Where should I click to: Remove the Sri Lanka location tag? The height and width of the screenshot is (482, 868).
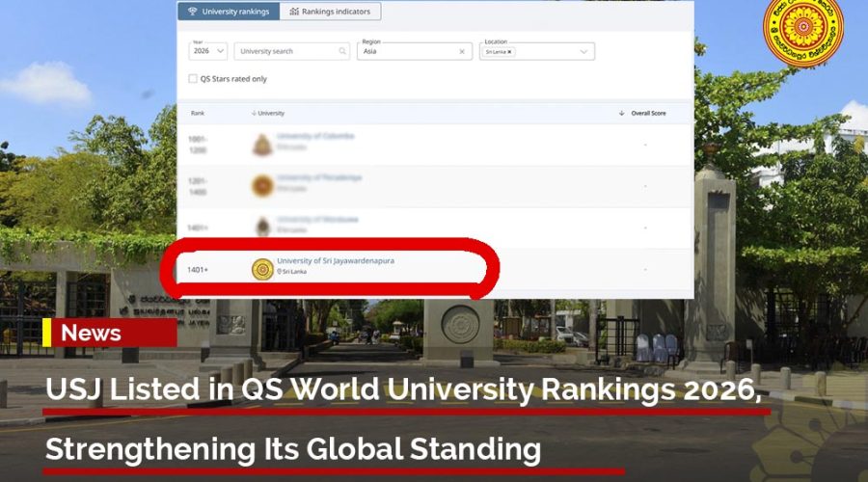point(509,52)
